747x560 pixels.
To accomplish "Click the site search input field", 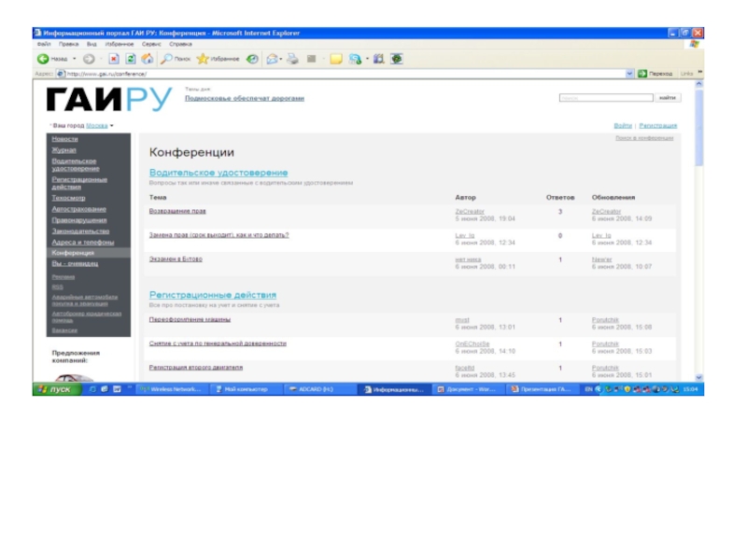I will coord(606,98).
